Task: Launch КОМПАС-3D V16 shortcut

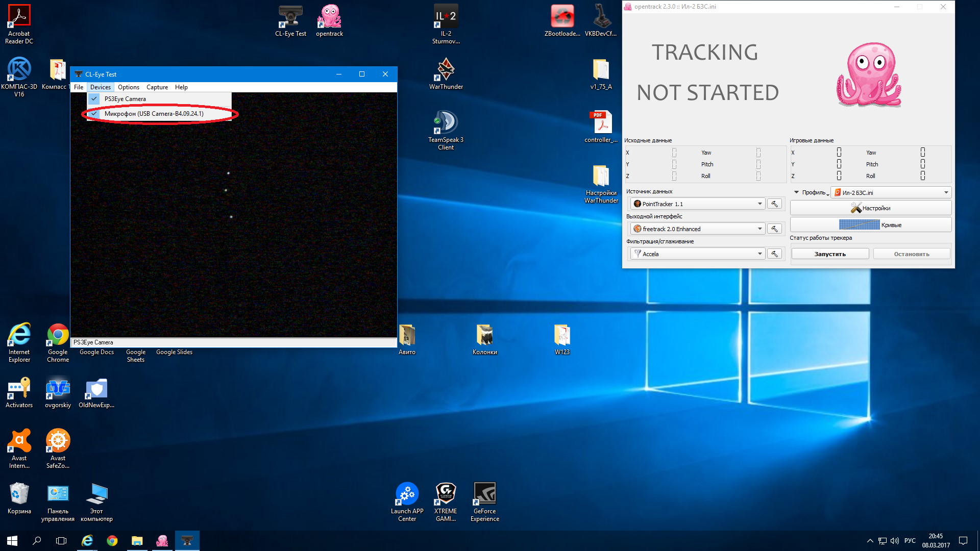Action: pyautogui.click(x=19, y=77)
